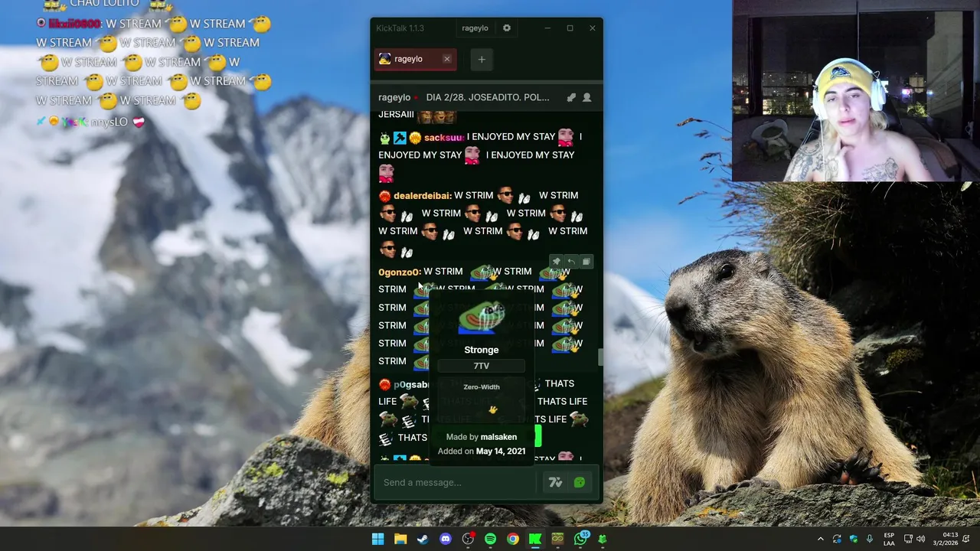Open Windows Start menu
Viewport: 980px width, 551px height.
click(377, 539)
